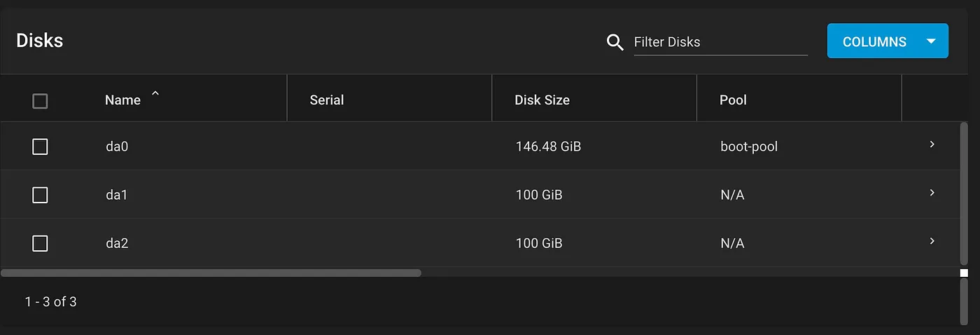Click the Name column sort arrow
The image size is (980, 335).
click(155, 95)
